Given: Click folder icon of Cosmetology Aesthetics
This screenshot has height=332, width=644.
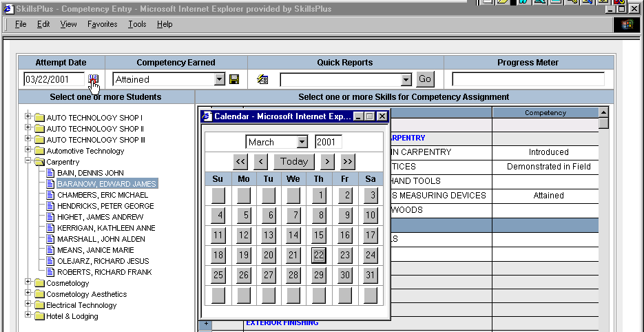Looking at the screenshot, I should point(39,294).
